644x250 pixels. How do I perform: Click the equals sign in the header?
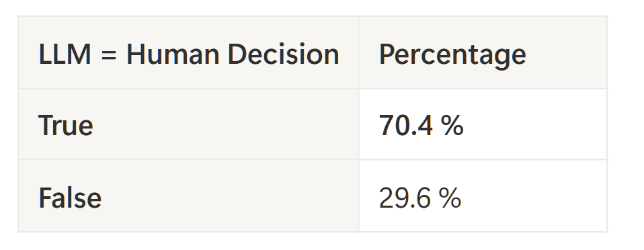tap(109, 55)
